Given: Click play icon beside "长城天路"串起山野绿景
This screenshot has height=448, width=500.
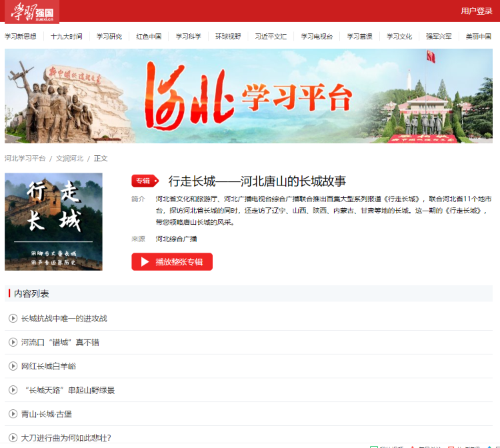Looking at the screenshot, I should pos(13,390).
